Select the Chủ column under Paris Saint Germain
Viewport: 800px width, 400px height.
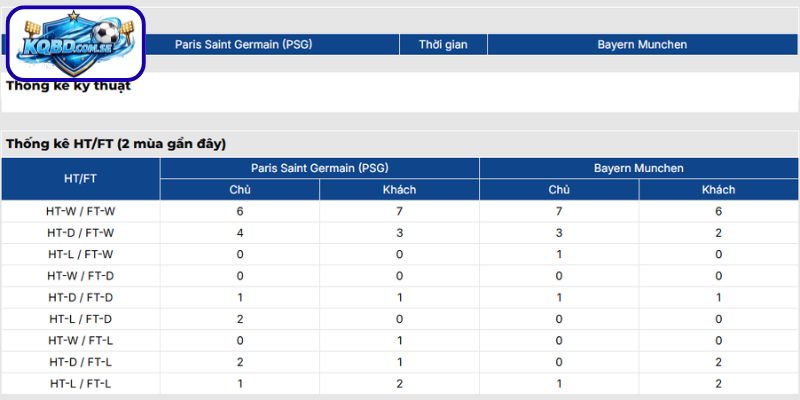click(x=239, y=190)
